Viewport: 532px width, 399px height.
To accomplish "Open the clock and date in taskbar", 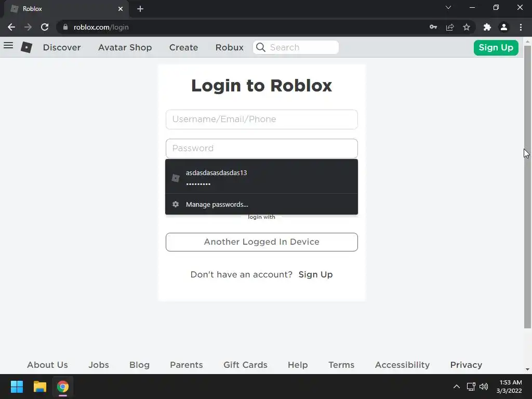I will pyautogui.click(x=509, y=387).
